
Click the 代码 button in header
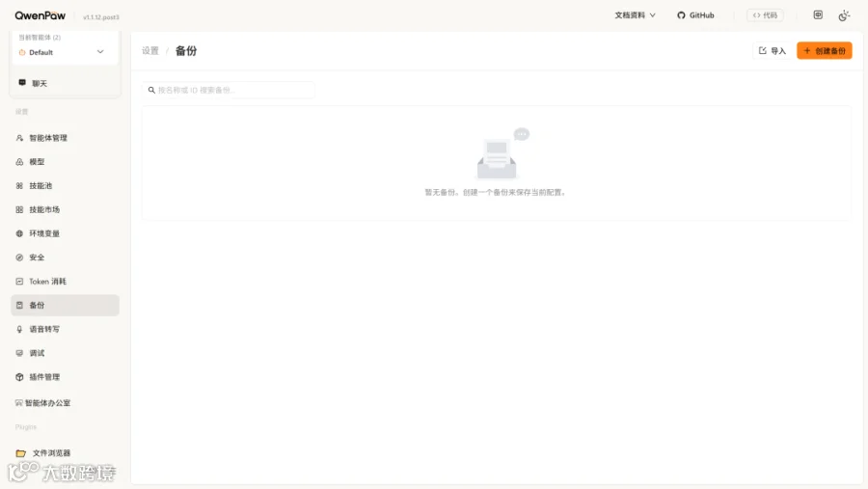coord(765,15)
